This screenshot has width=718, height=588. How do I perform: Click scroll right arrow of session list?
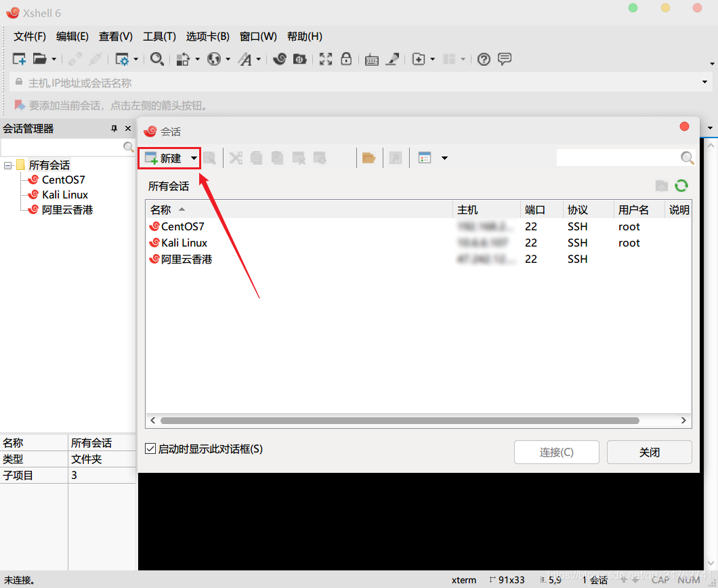click(683, 421)
